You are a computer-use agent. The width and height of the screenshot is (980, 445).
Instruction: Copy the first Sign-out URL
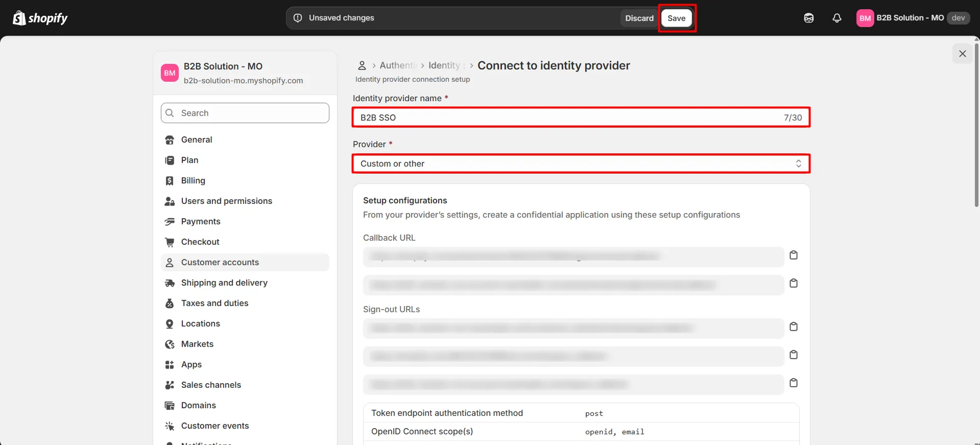pos(794,326)
